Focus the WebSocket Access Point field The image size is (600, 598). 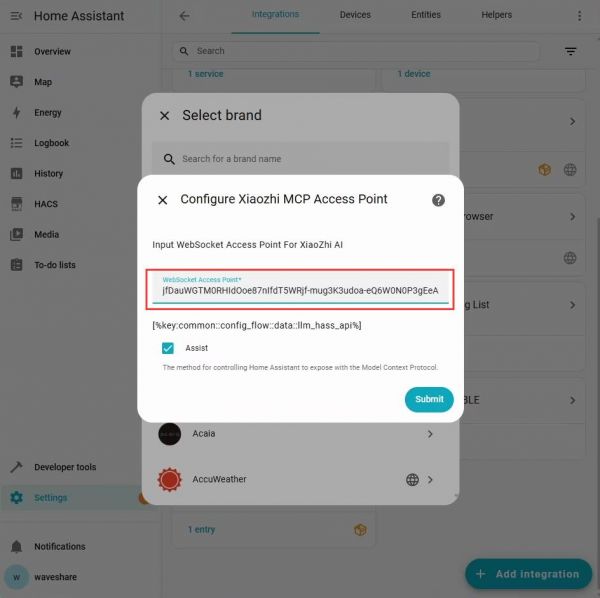300,288
